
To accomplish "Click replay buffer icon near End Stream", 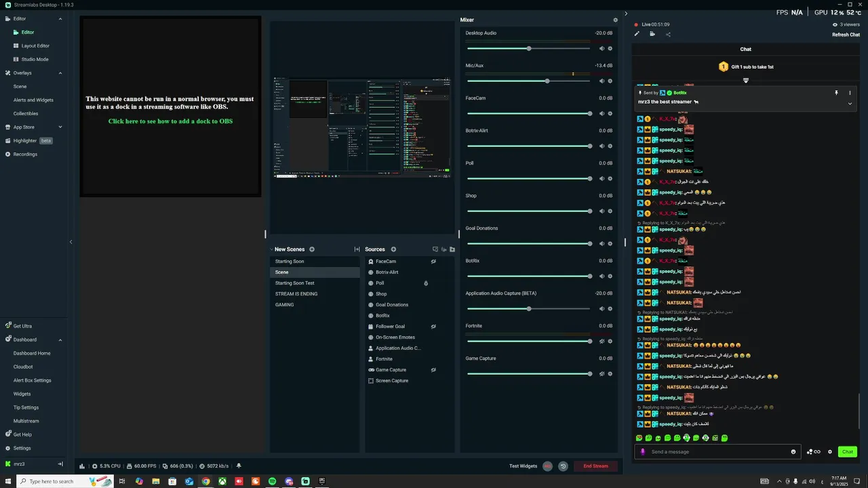I will point(563,466).
